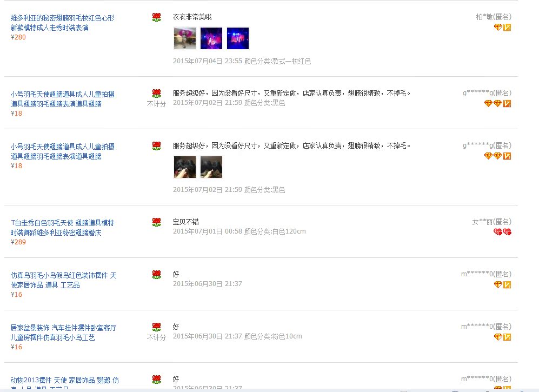This screenshot has width=539, height=392.
Task: Click red heart badge under 女**丽 username
Action: click(502, 232)
